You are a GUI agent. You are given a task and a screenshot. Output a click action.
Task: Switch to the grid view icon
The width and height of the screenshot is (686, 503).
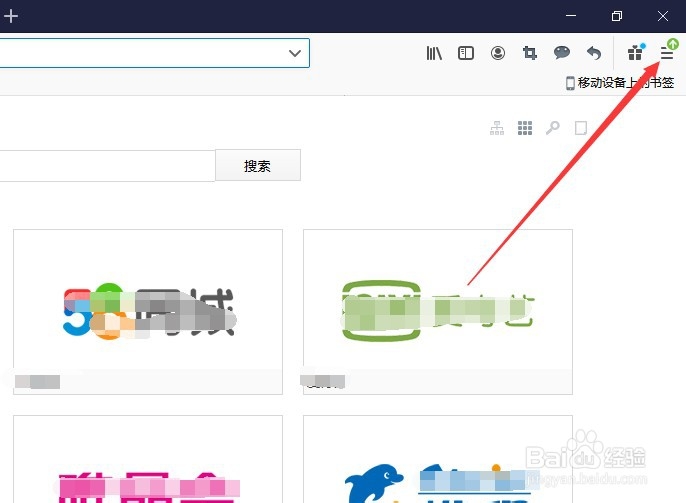(x=525, y=128)
